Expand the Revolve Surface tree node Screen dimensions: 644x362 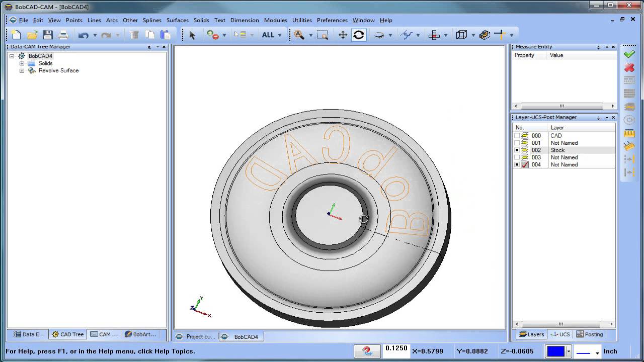click(22, 71)
